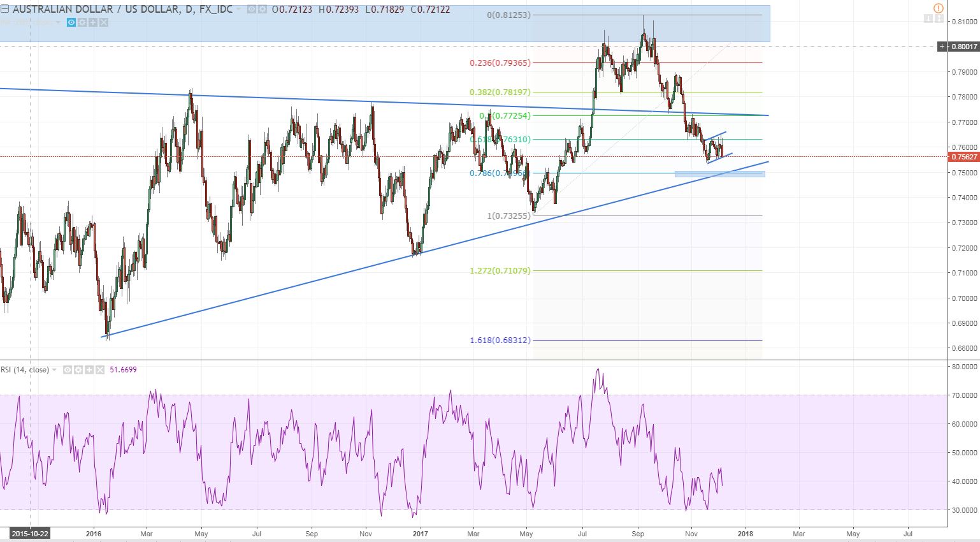Click the 30.0000 RSI scale label

coord(963,510)
